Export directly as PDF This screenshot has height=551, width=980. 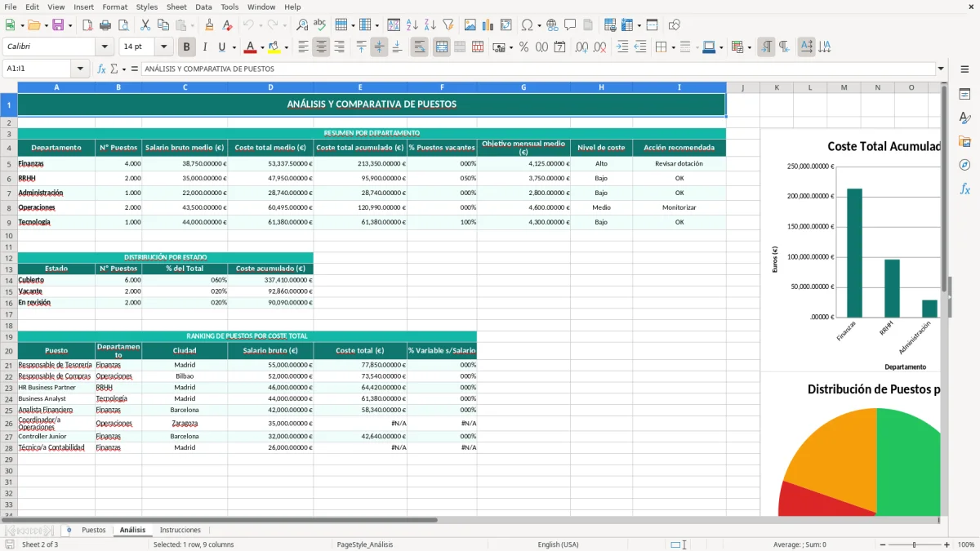coord(87,25)
